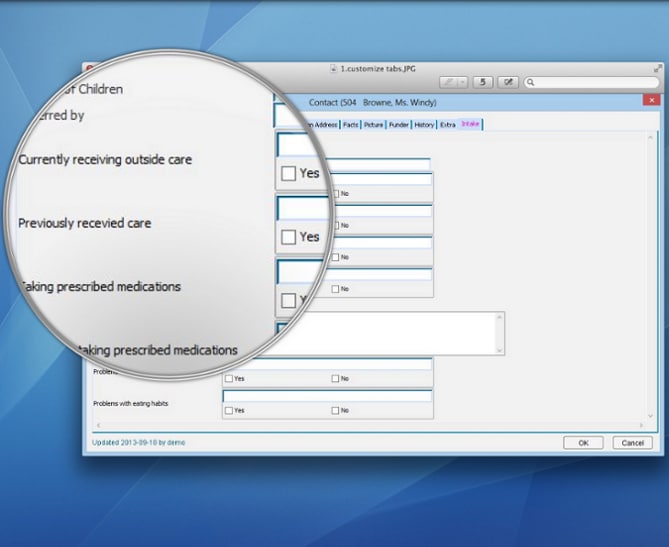This screenshot has width=669, height=547.
Task: Click the edit markup toolbar button
Action: tap(508, 82)
